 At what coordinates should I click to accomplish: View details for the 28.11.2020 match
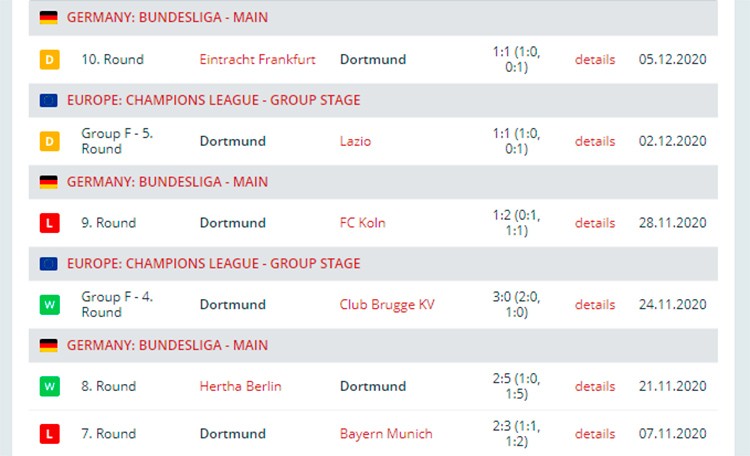pos(595,223)
